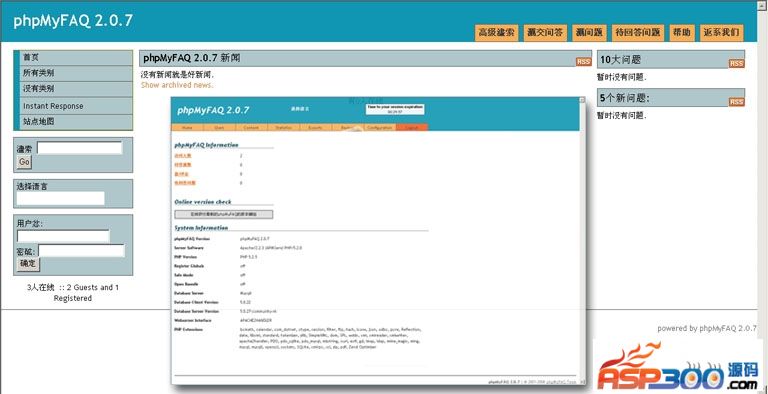Image resolution: width=768 pixels, height=394 pixels.
Task: Select the 帮助 top menu button
Action: tap(682, 33)
